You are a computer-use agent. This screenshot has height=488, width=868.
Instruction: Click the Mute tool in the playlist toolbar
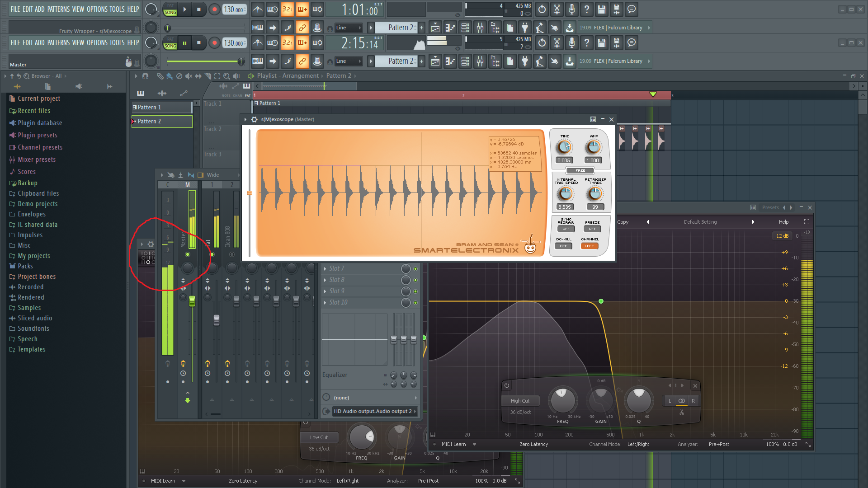point(189,76)
